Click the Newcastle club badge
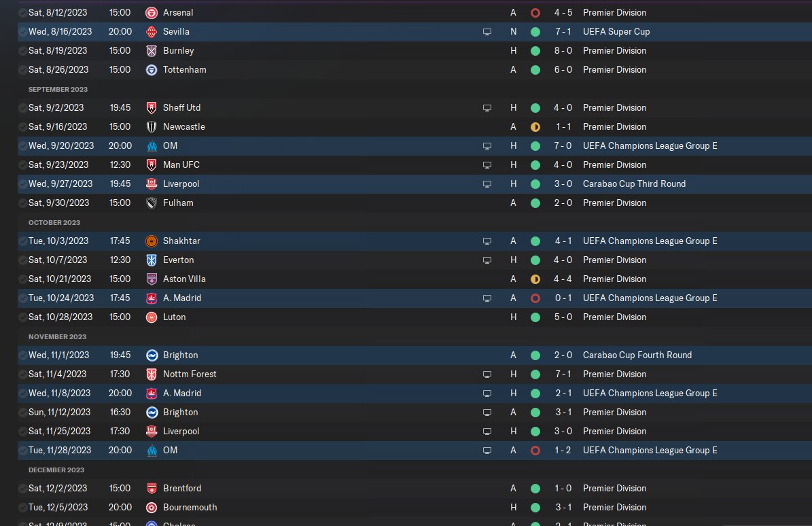The height and width of the screenshot is (526, 812). pos(151,127)
